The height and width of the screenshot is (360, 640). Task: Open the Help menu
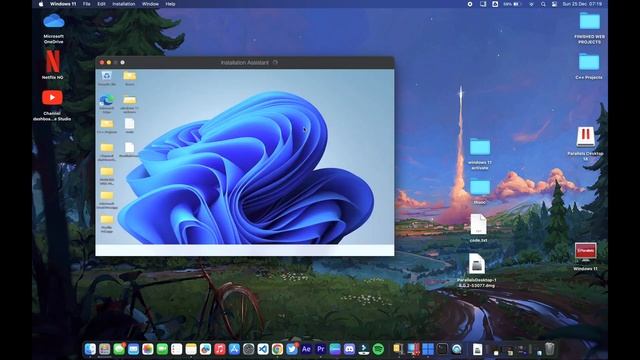click(x=170, y=4)
